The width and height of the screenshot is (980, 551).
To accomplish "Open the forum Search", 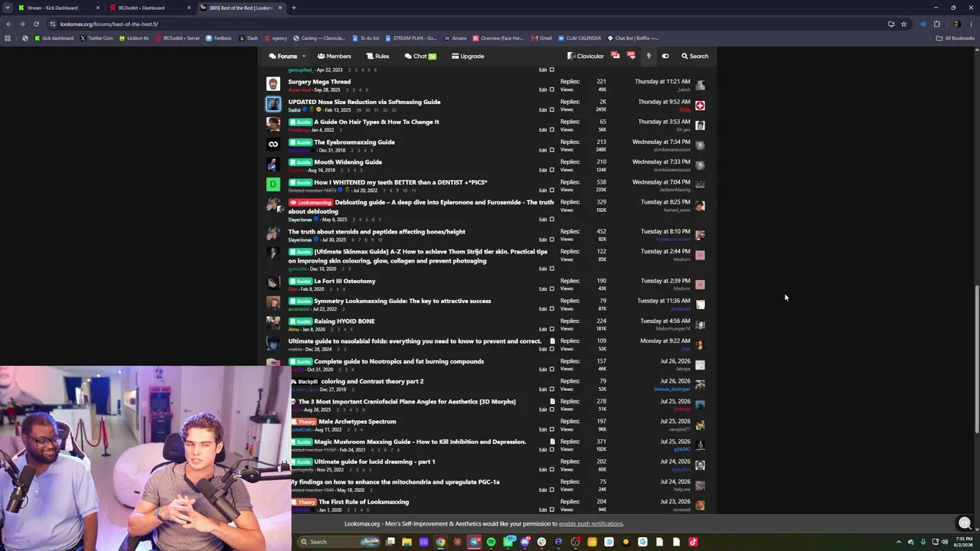I will click(695, 56).
